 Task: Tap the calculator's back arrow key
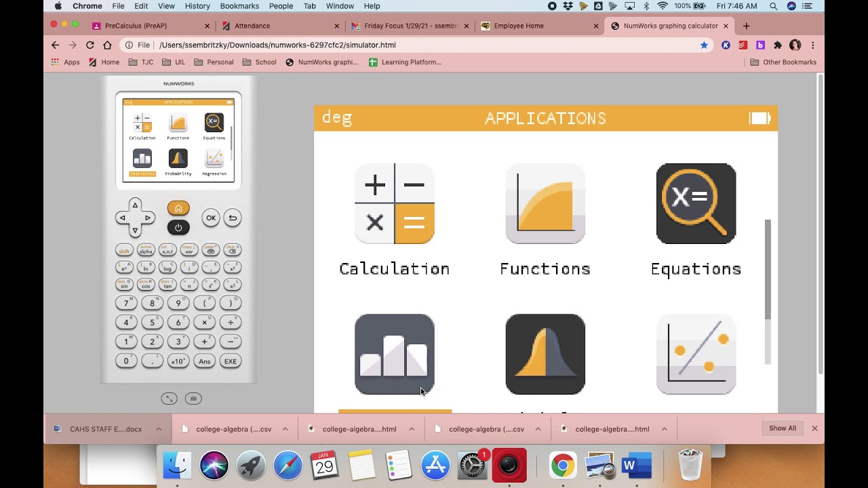tap(232, 218)
